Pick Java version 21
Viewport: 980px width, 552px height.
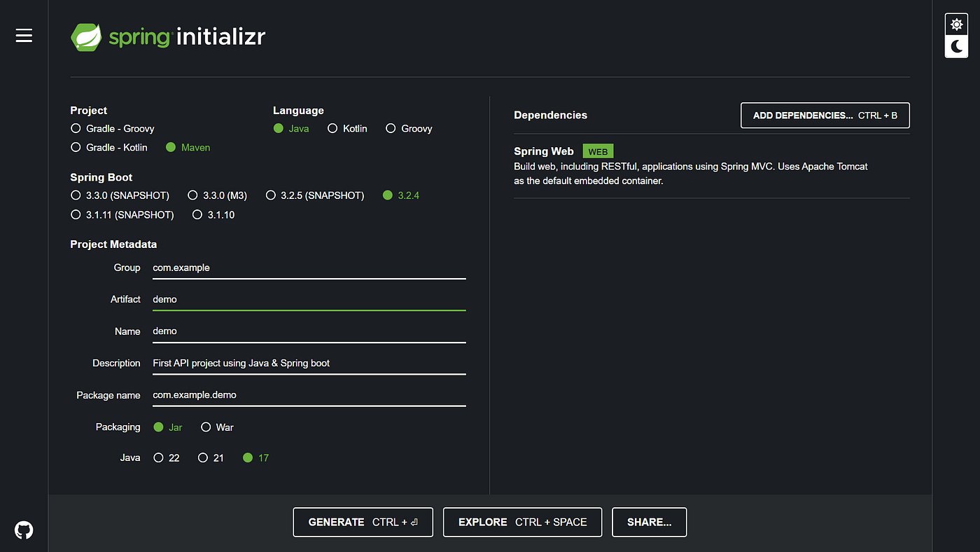coord(211,458)
